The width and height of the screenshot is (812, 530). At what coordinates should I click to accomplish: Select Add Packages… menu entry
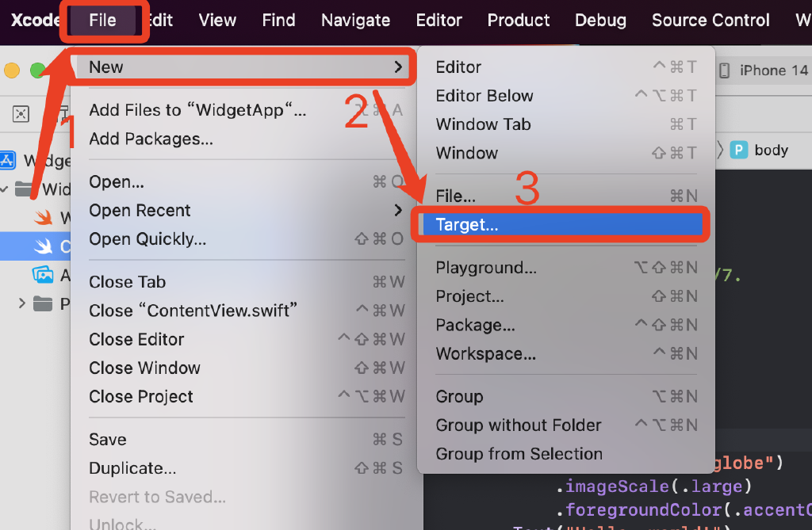pyautogui.click(x=151, y=139)
